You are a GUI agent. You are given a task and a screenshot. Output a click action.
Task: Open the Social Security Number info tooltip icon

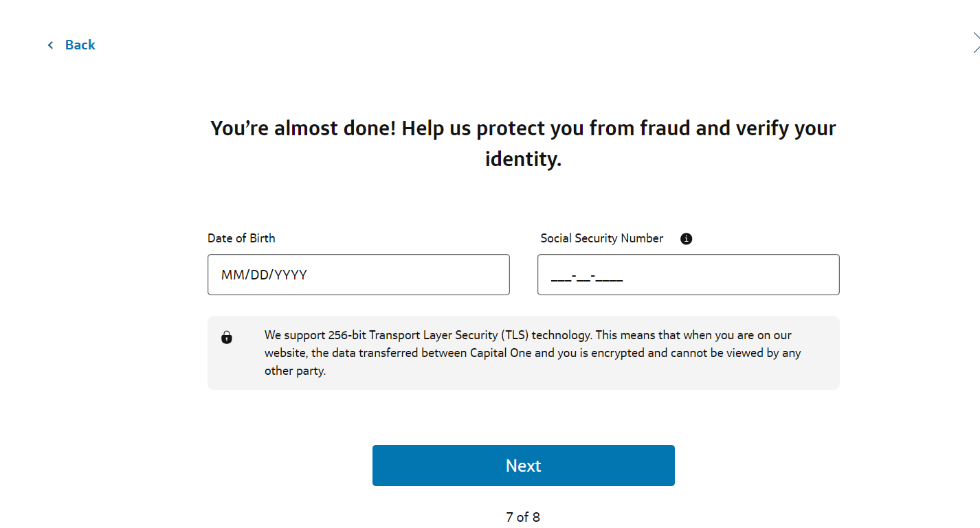click(686, 239)
